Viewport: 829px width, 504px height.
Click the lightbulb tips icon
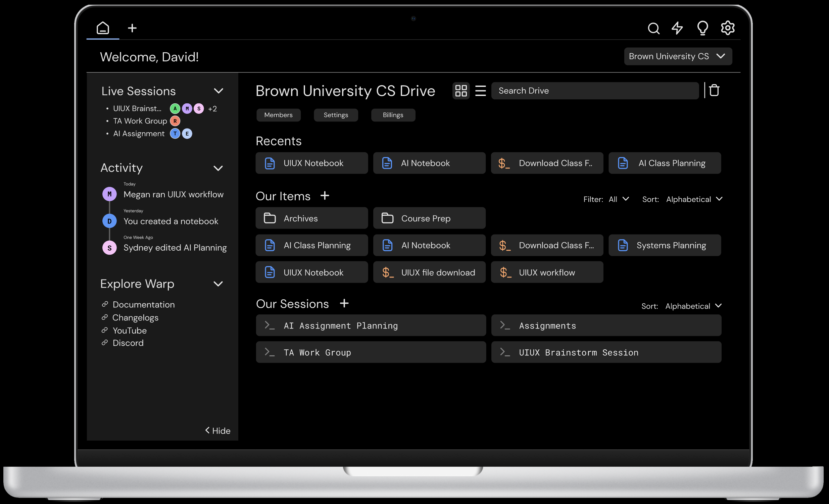(x=702, y=28)
